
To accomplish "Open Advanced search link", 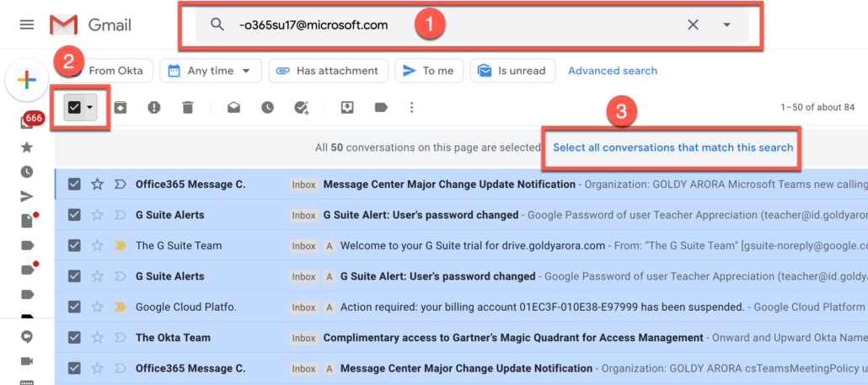I will pyautogui.click(x=613, y=71).
